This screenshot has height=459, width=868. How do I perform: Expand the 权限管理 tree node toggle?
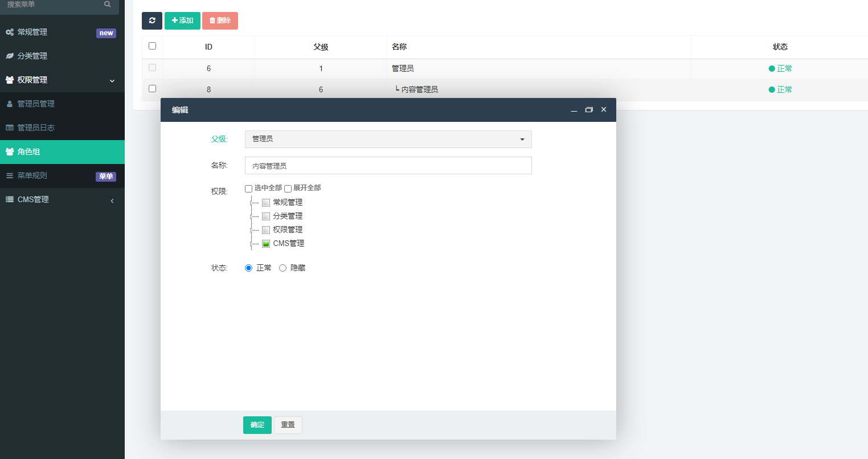pos(251,230)
